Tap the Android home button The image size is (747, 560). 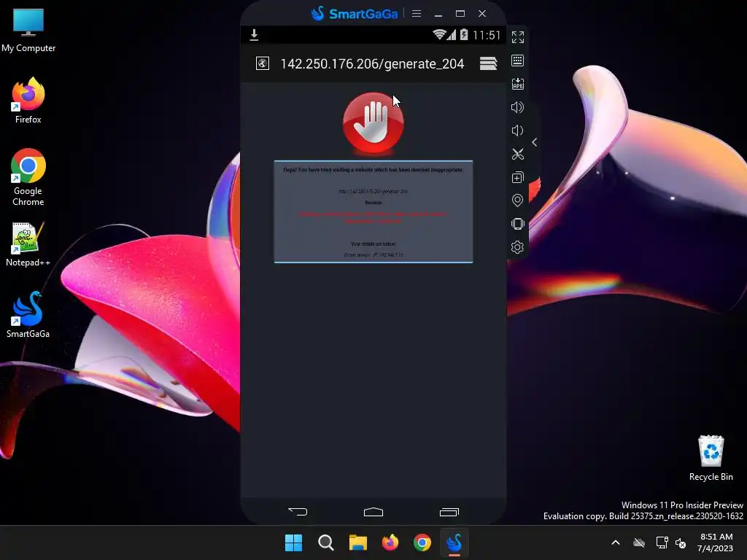click(373, 512)
